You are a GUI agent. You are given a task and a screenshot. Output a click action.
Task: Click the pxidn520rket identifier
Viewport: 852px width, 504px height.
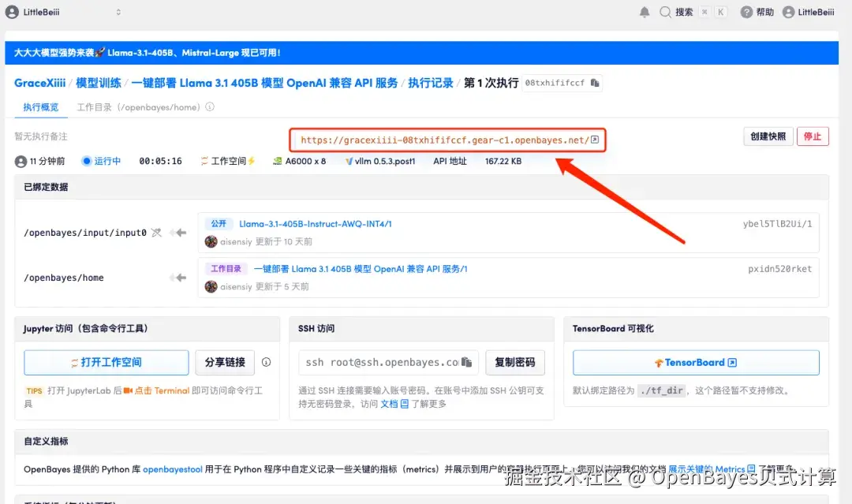point(779,269)
